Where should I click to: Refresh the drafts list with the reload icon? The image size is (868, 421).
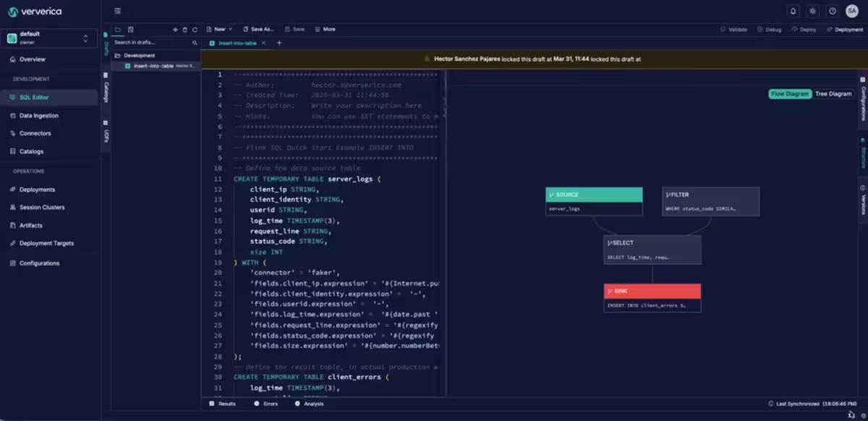tap(195, 30)
